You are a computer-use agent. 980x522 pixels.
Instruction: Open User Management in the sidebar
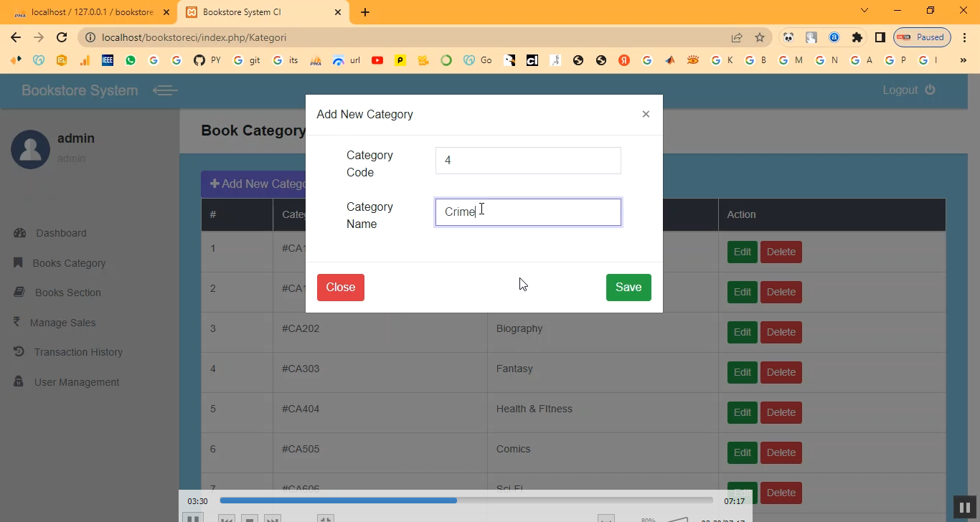click(x=77, y=382)
